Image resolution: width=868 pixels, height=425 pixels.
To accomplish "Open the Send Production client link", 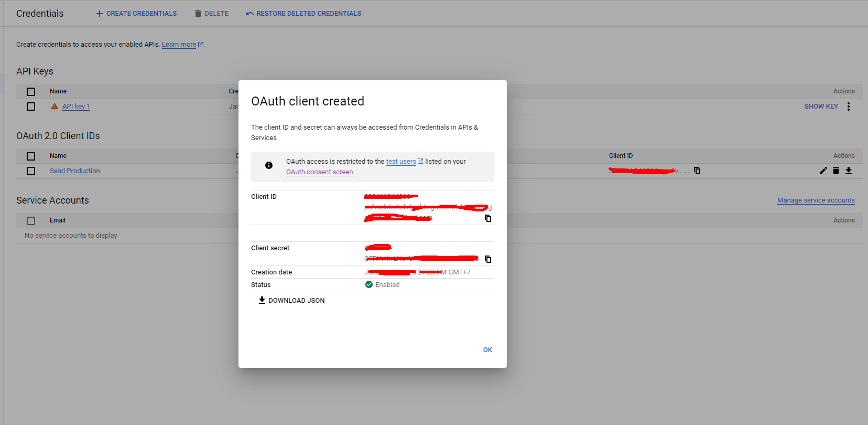I will click(75, 171).
